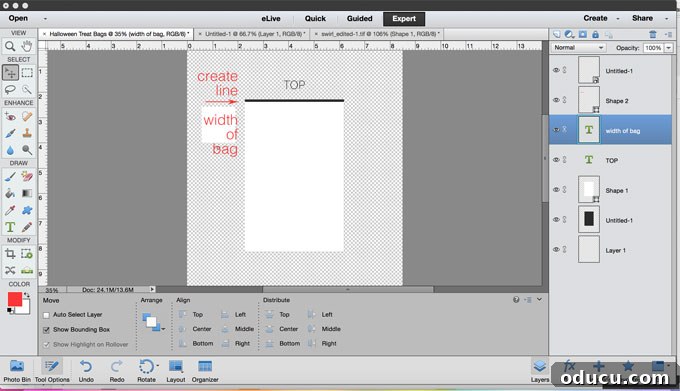Select the Quick Selection tool

27,89
